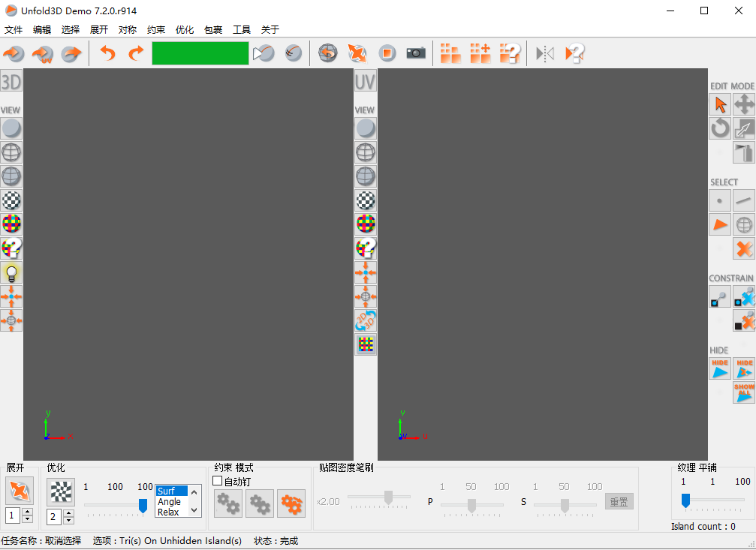Screen dimensions: 756x550
Task: Click the pack islands grid icon
Action: pos(450,53)
